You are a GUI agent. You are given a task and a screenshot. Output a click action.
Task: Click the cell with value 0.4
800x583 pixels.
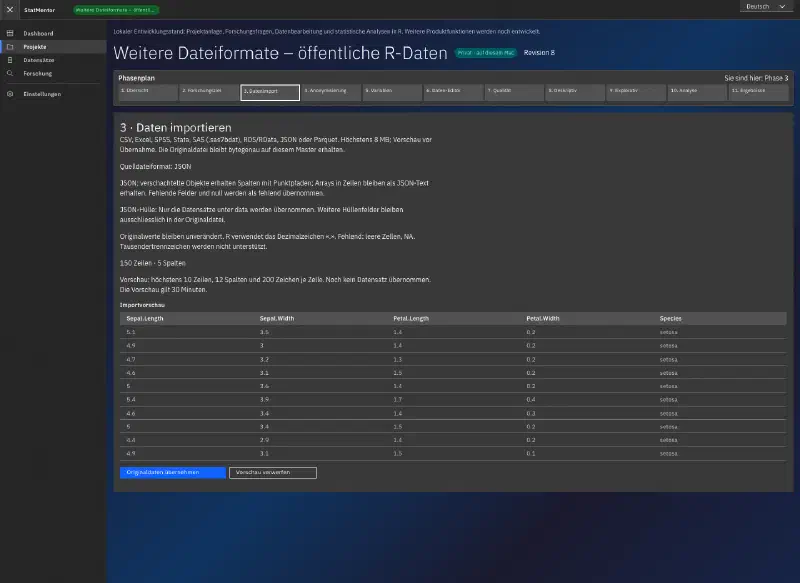531,400
